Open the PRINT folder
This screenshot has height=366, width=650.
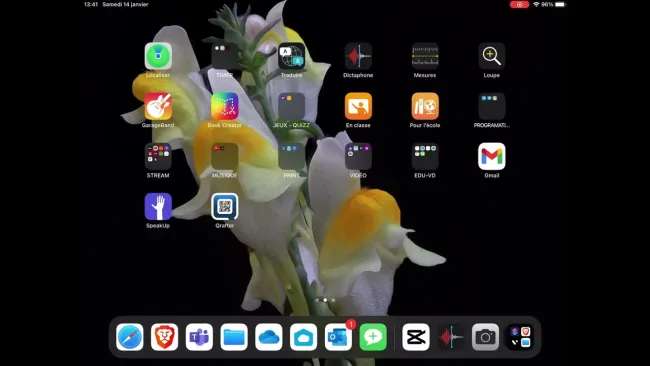coord(291,156)
